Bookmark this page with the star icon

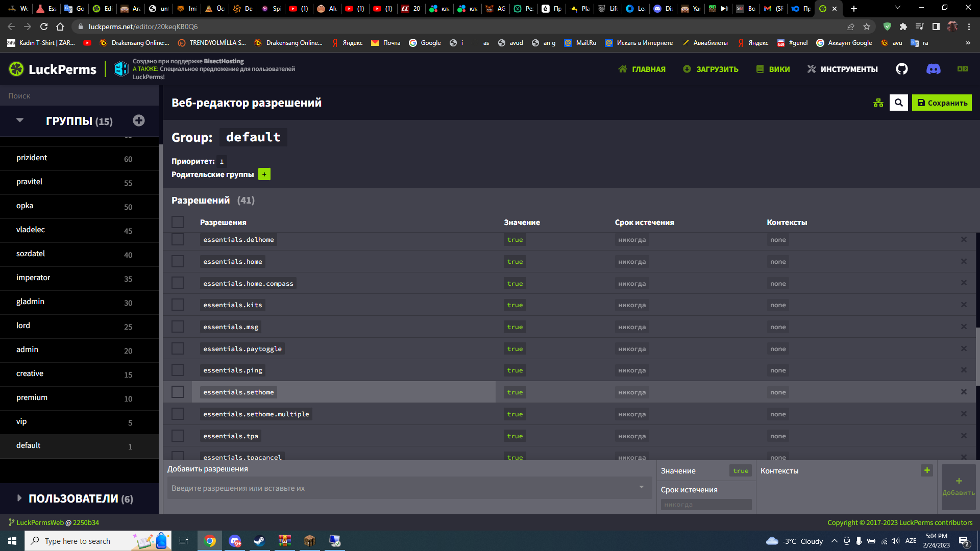(867, 27)
